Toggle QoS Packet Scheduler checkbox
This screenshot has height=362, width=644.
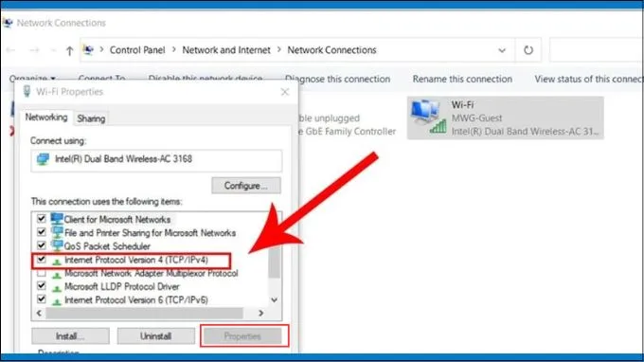click(41, 245)
